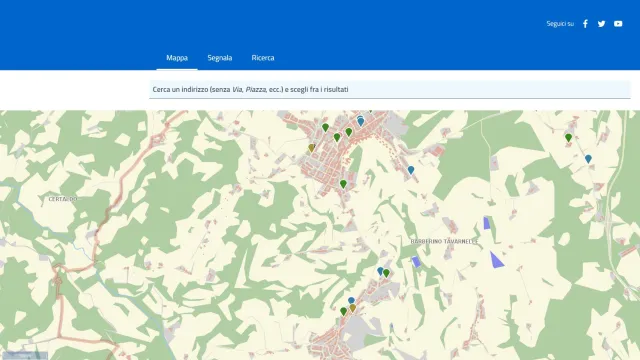Click the BARBERINO TAVARNELLE map label

(x=444, y=242)
